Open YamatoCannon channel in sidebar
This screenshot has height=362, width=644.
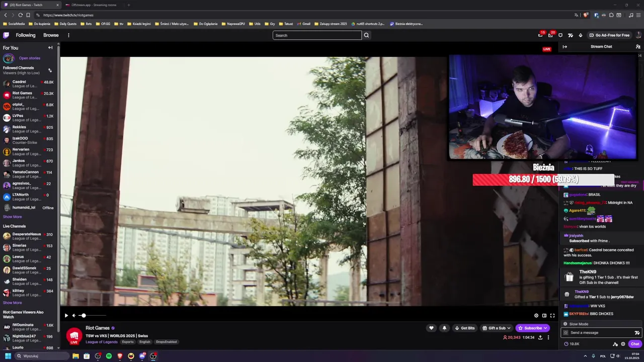coord(29,174)
